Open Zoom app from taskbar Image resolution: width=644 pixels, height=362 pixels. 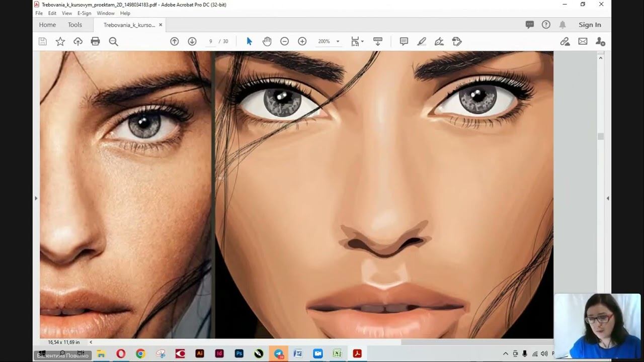318,353
